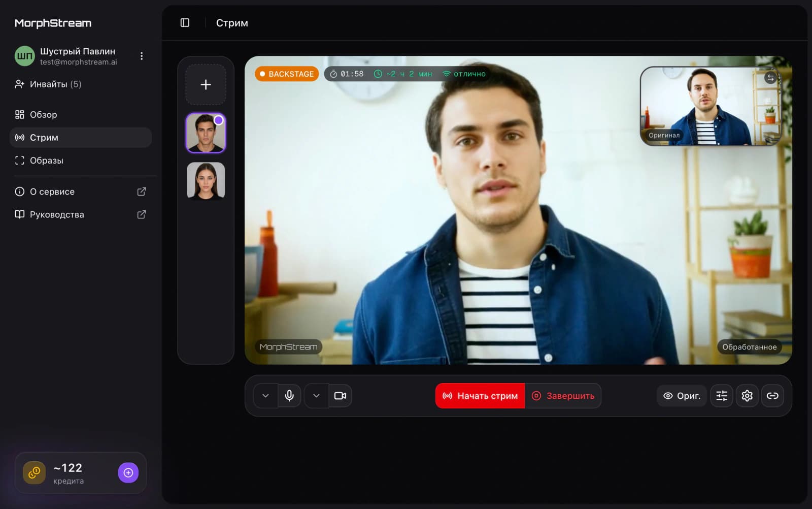This screenshot has height=509, width=812.
Task: Open the Образы section
Action: coord(81,161)
